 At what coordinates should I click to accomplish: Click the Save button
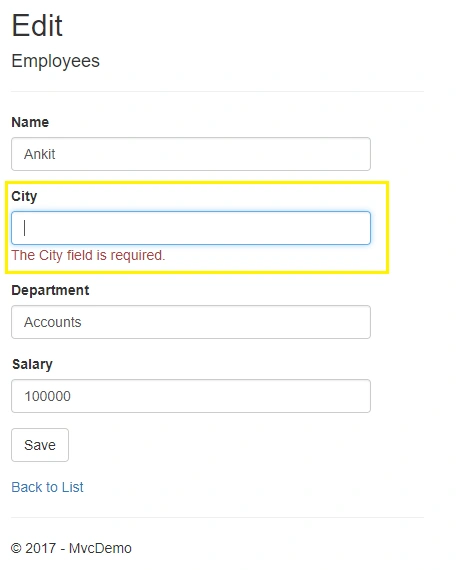[40, 445]
